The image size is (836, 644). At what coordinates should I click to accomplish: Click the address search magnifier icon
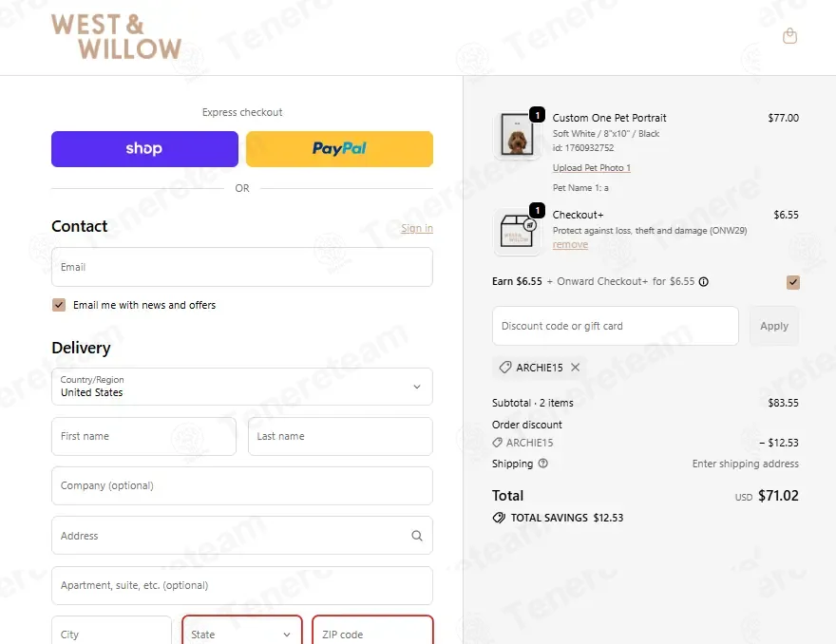tap(417, 536)
